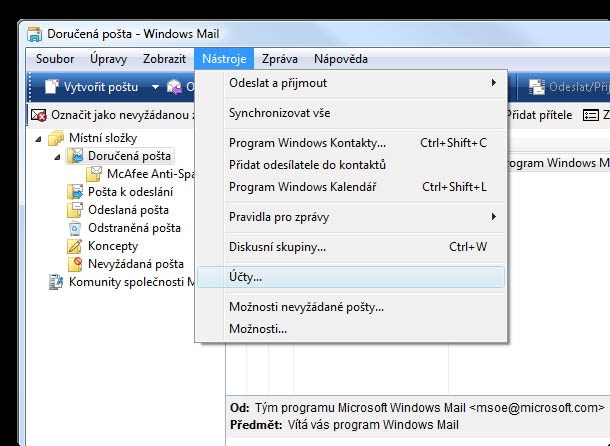The width and height of the screenshot is (610, 446).
Task: Select the Odstraněná pošta folder
Action: [x=134, y=228]
